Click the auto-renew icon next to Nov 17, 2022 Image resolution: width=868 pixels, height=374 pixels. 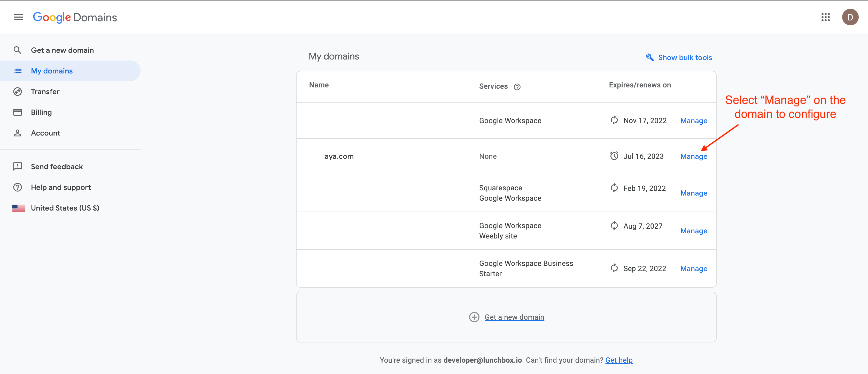614,120
